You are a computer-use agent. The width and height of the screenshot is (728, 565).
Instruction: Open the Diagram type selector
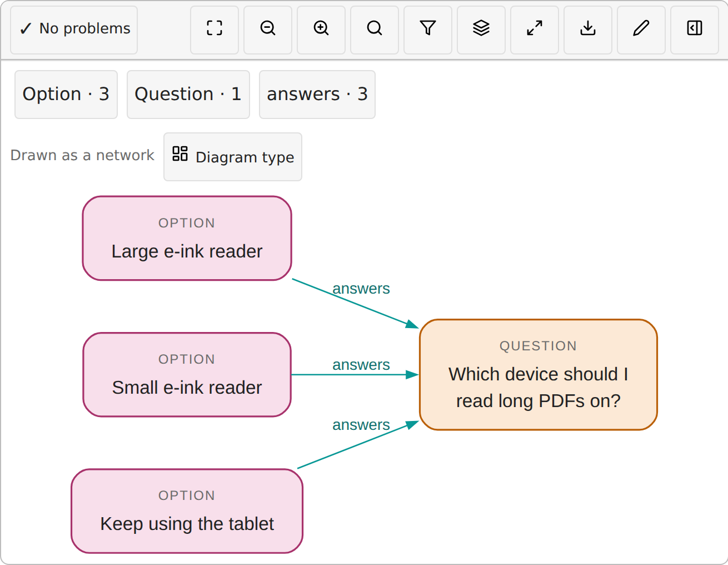point(233,157)
